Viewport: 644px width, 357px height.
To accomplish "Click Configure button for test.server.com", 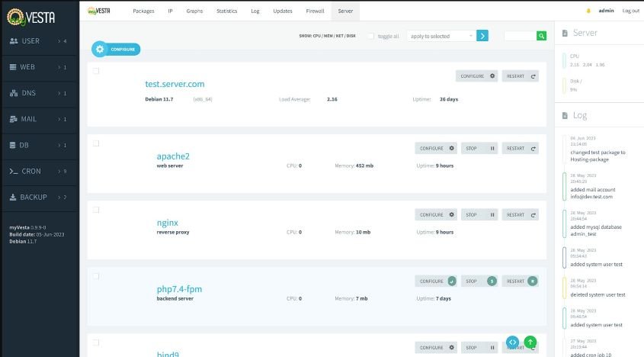I will [476, 76].
